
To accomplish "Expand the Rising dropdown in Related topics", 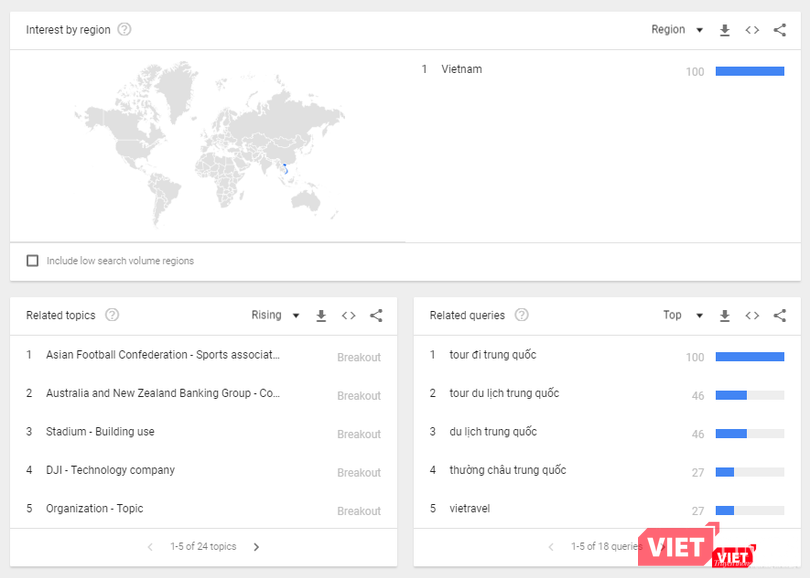I will [x=275, y=316].
